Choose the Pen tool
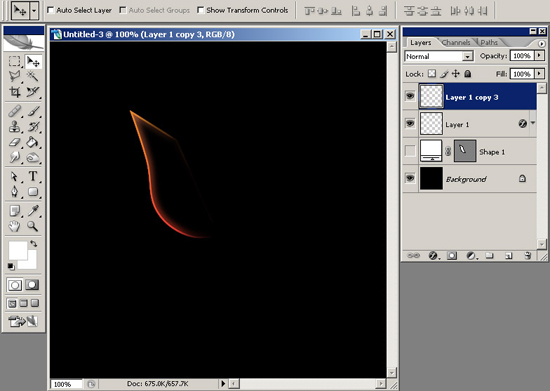 tap(14, 191)
